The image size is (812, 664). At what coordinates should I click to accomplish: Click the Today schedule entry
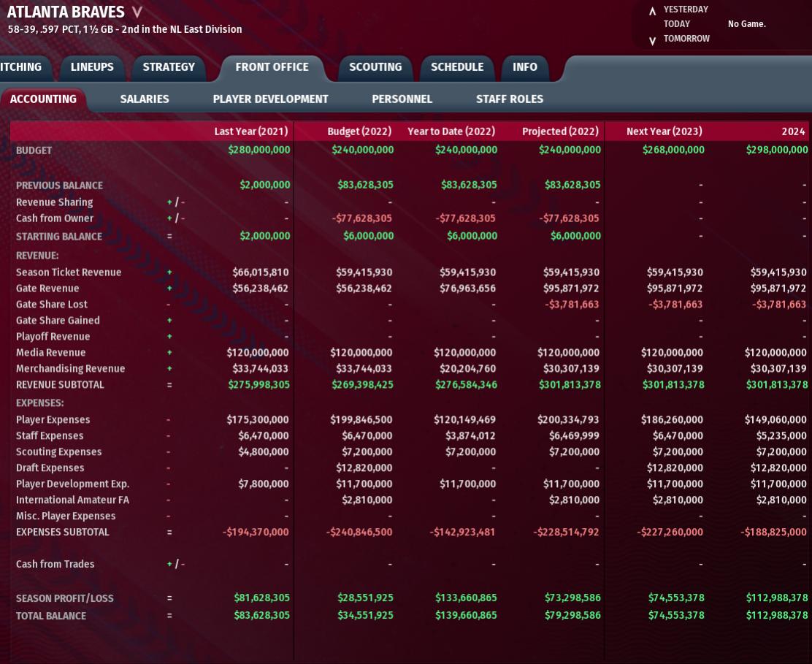[677, 24]
